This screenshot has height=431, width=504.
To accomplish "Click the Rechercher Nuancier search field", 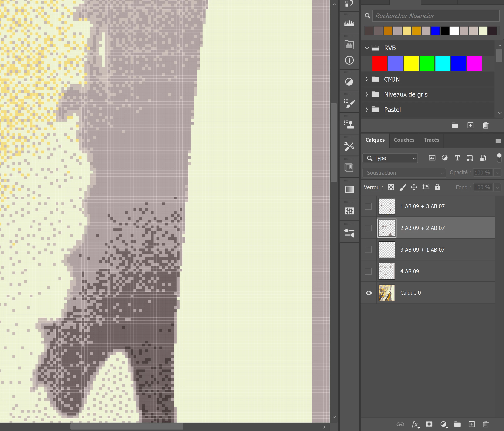I will (x=435, y=16).
